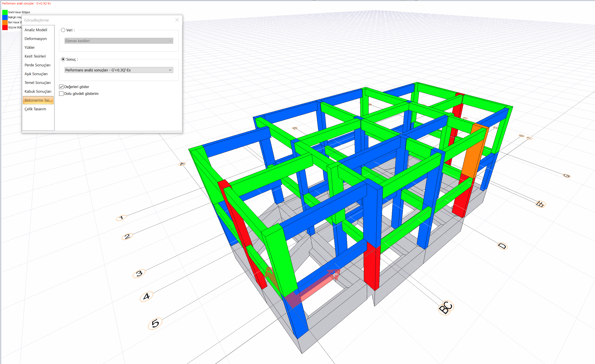The image size is (595, 364).
Task: Close the Görselleştirme dialog
Action: [x=177, y=20]
